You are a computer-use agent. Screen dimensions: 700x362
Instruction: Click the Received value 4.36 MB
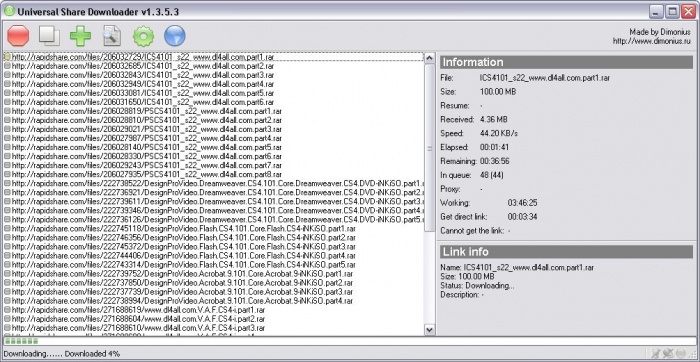click(493, 120)
